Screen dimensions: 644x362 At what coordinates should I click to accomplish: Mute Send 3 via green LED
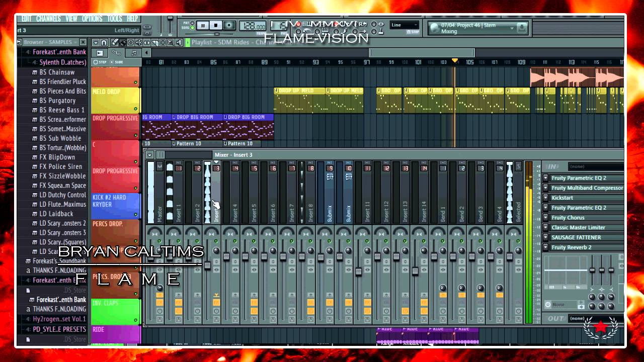point(480,241)
